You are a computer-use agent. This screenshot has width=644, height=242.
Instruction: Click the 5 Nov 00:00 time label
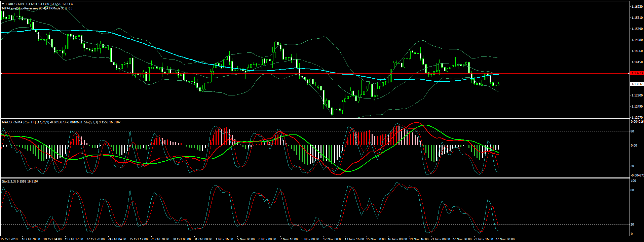[x=246, y=239]
